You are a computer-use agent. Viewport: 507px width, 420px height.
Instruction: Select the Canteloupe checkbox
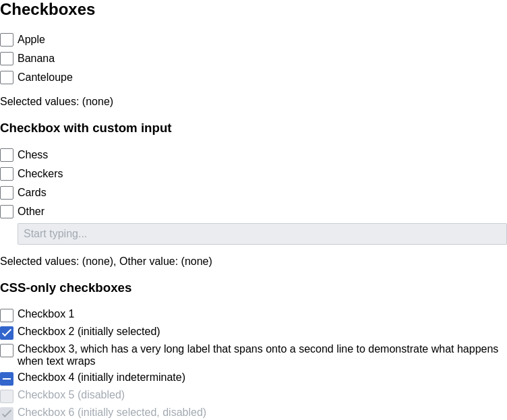click(x=7, y=78)
